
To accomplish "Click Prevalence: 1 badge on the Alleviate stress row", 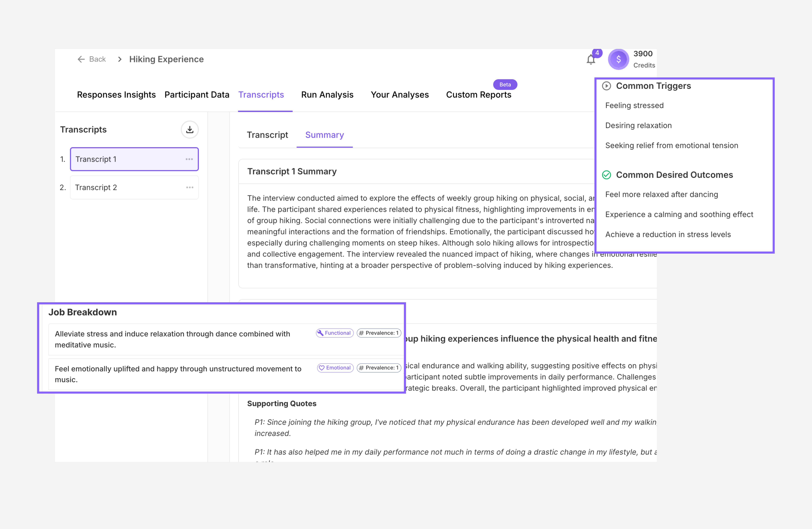I will click(379, 333).
